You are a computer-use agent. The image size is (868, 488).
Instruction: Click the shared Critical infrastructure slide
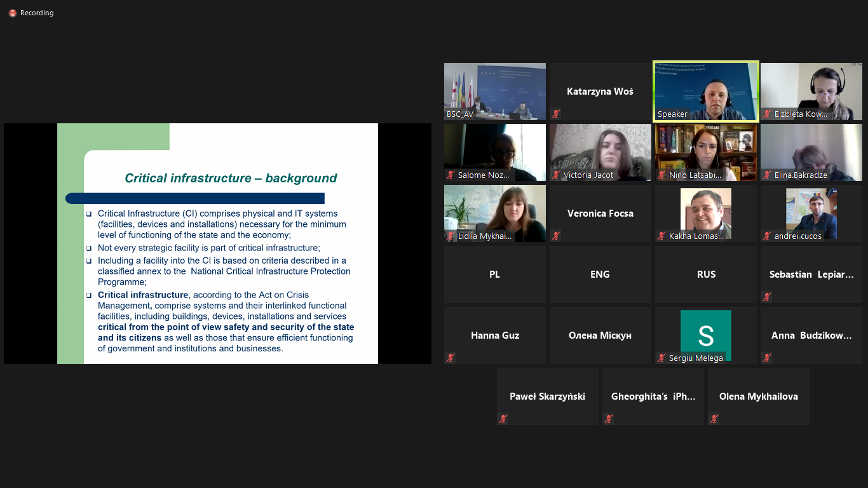pyautogui.click(x=217, y=243)
